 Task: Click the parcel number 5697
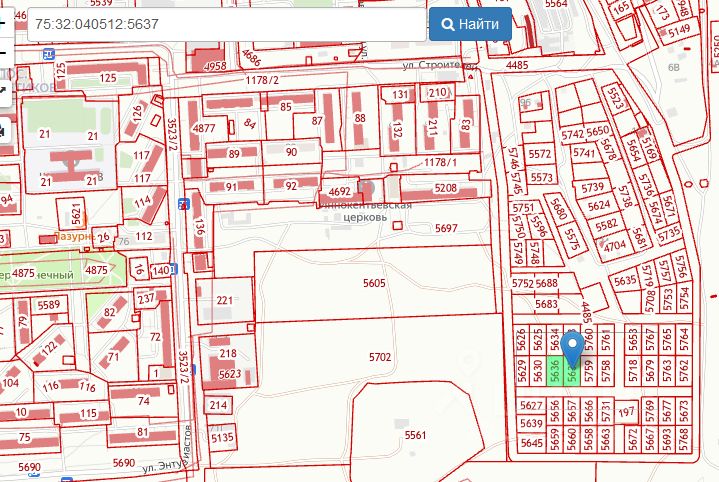click(446, 228)
